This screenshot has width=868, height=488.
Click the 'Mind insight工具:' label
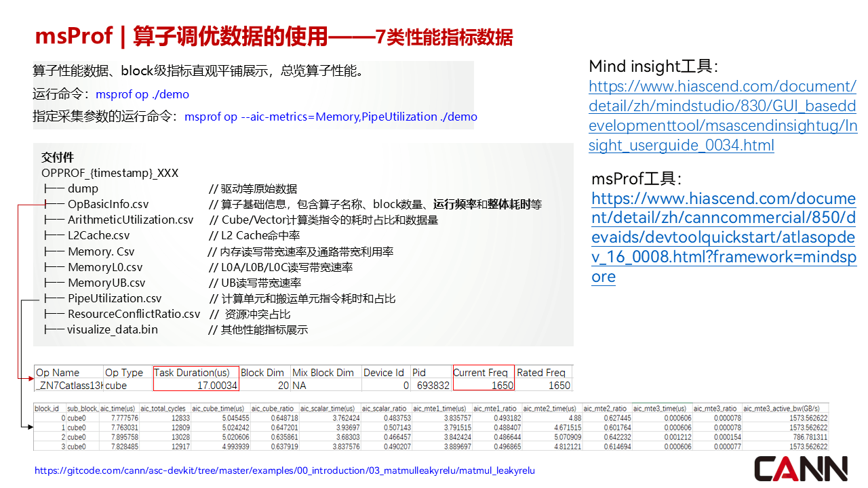654,66
